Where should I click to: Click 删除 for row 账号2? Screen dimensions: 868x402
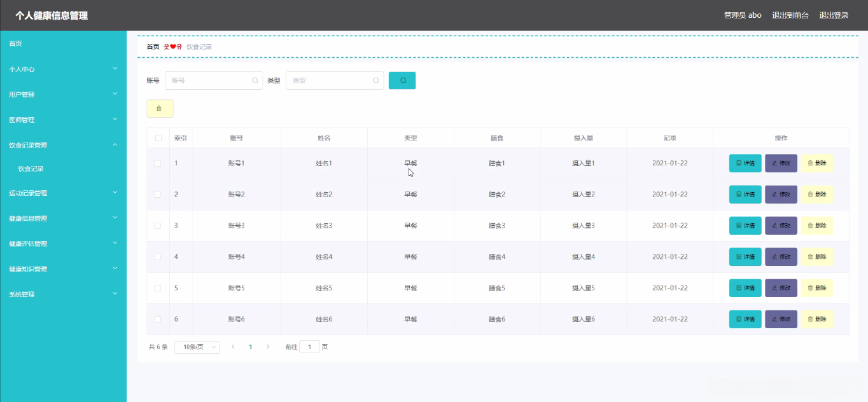[x=816, y=195]
